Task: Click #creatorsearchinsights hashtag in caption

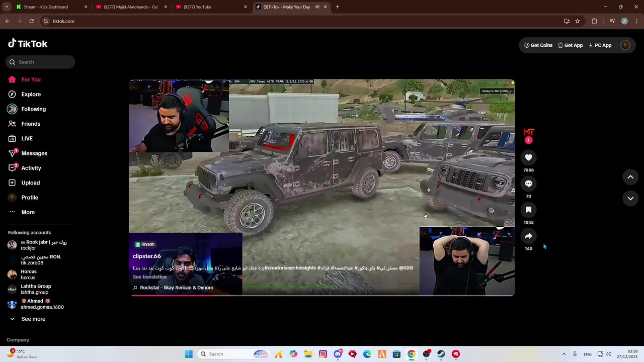Action: (290, 268)
